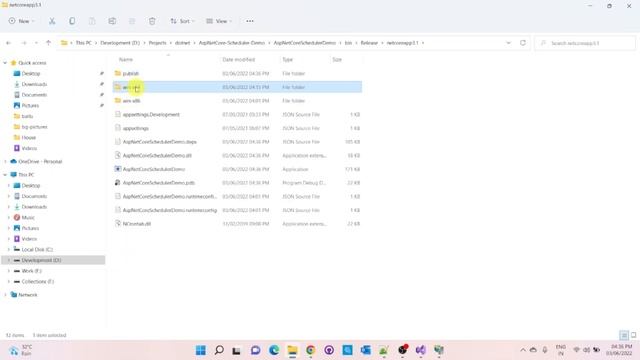Expand address bar history dropdown
This screenshot has width=640, height=360.
[x=508, y=43]
